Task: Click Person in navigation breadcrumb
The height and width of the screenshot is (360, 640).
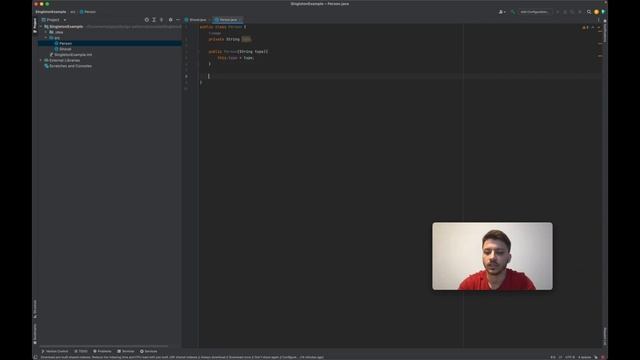Action: [88, 12]
